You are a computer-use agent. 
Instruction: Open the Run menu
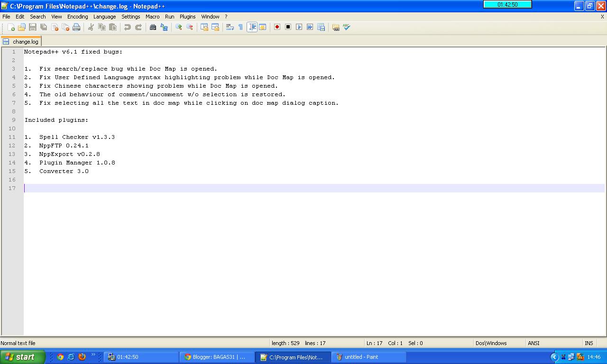click(170, 17)
